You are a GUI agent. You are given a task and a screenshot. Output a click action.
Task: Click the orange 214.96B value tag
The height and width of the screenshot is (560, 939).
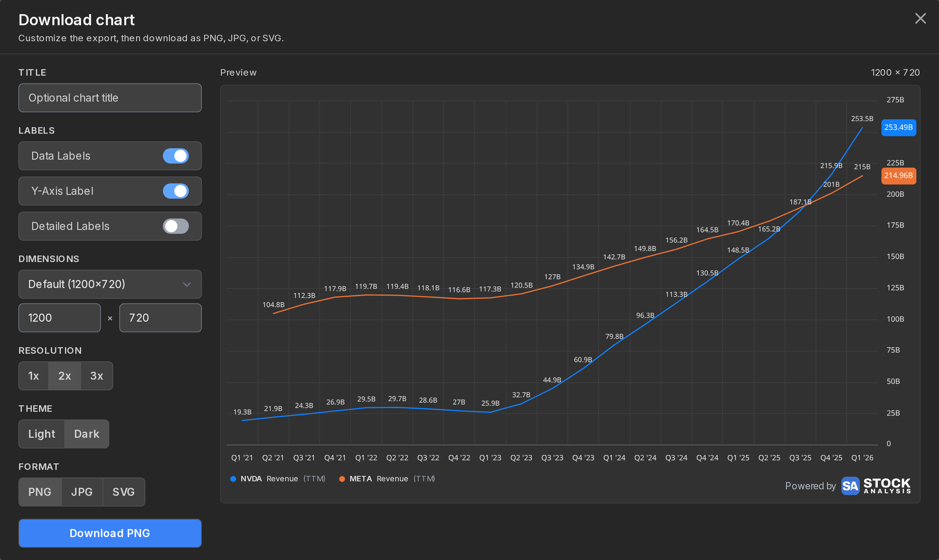898,176
